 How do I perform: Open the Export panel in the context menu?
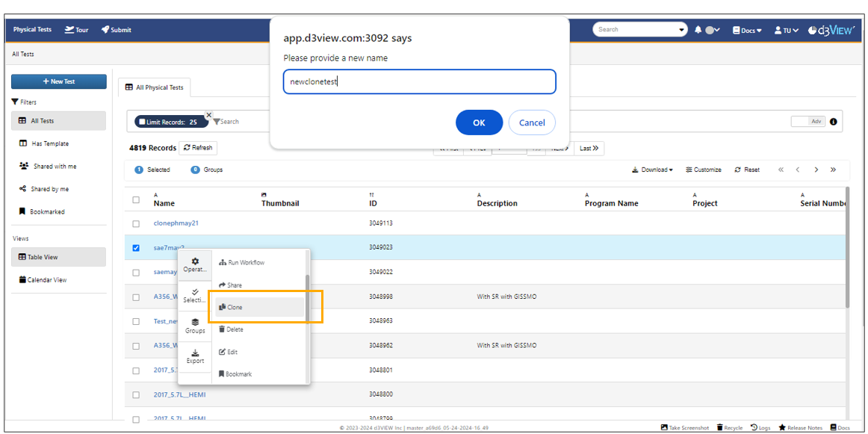point(195,356)
